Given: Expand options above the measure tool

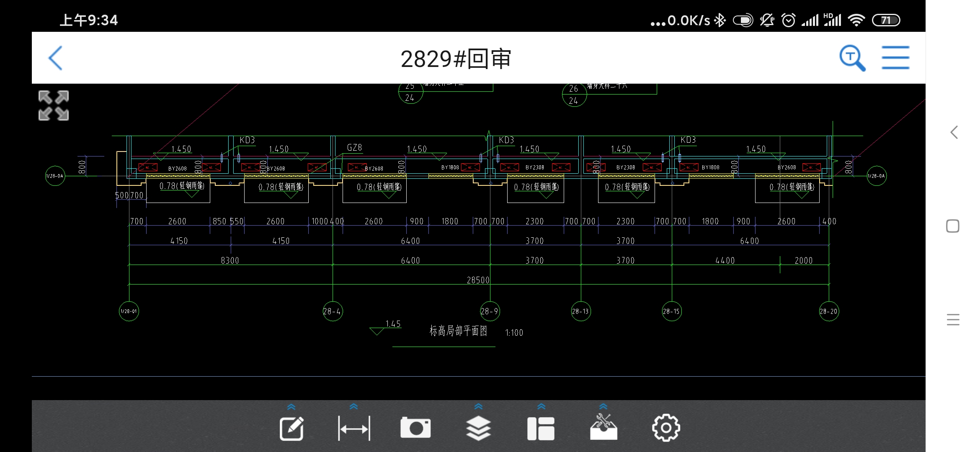Looking at the screenshot, I should click(x=354, y=406).
